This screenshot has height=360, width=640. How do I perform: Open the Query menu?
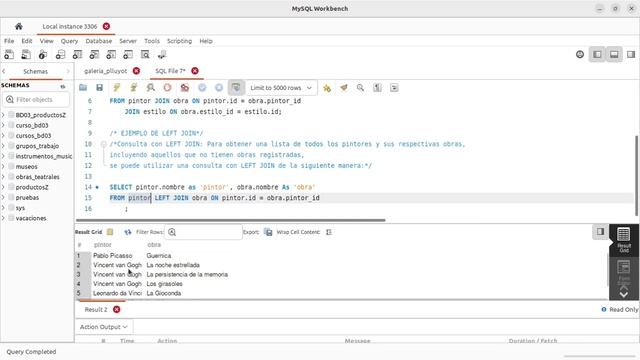69,41
